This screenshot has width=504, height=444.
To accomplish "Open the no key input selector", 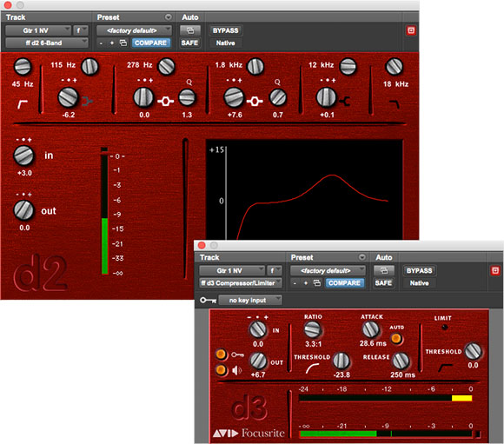I will pos(250,301).
